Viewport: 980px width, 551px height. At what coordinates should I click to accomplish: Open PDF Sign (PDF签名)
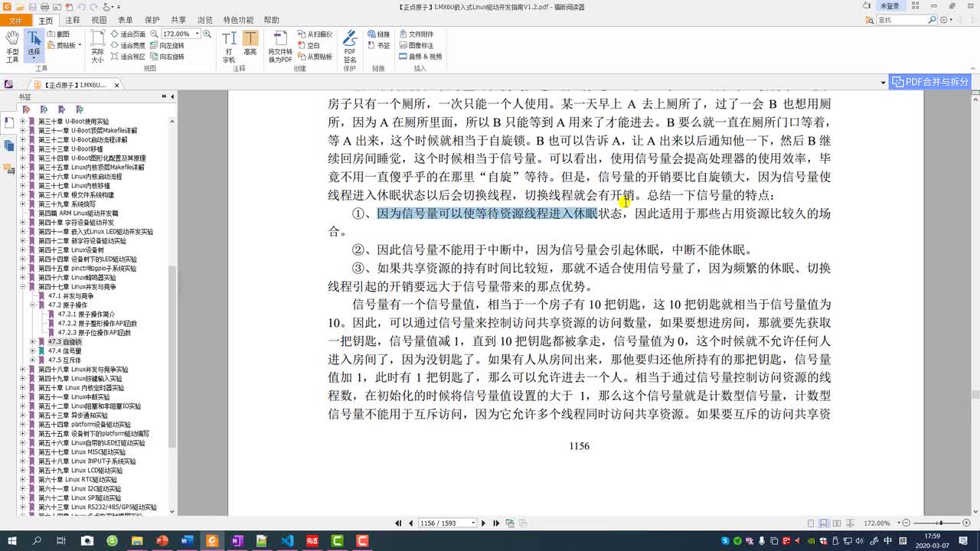click(x=350, y=47)
